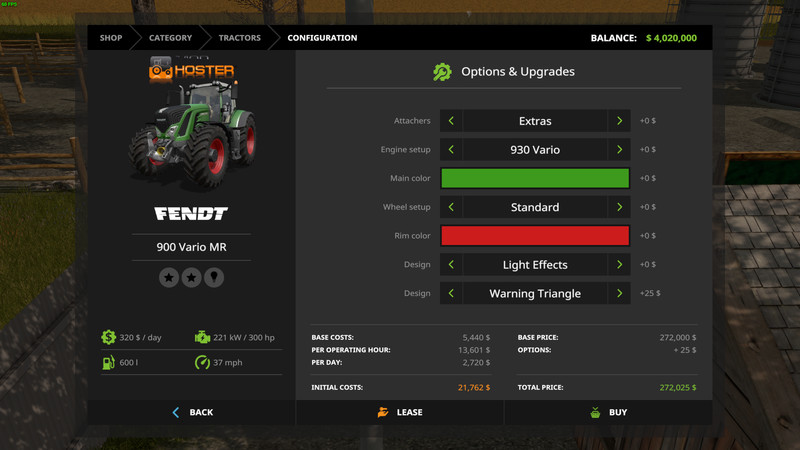Screen dimensions: 800x450
Task: Go to Tractors breadcrumb
Action: click(240, 38)
